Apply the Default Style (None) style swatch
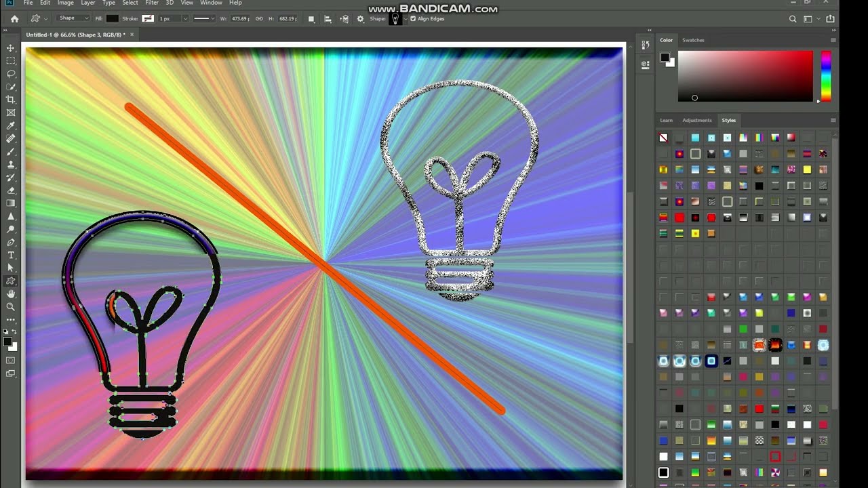Image resolution: width=868 pixels, height=488 pixels. coord(663,138)
